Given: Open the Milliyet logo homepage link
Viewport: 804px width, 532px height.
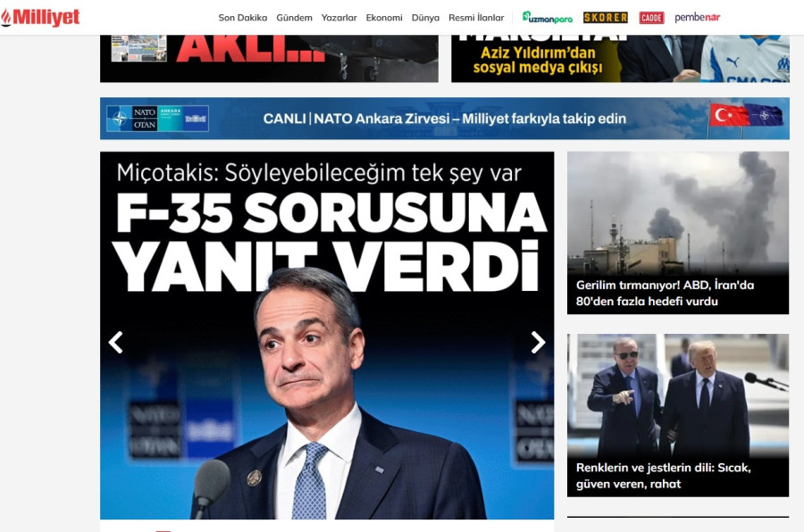Looking at the screenshot, I should (x=40, y=17).
